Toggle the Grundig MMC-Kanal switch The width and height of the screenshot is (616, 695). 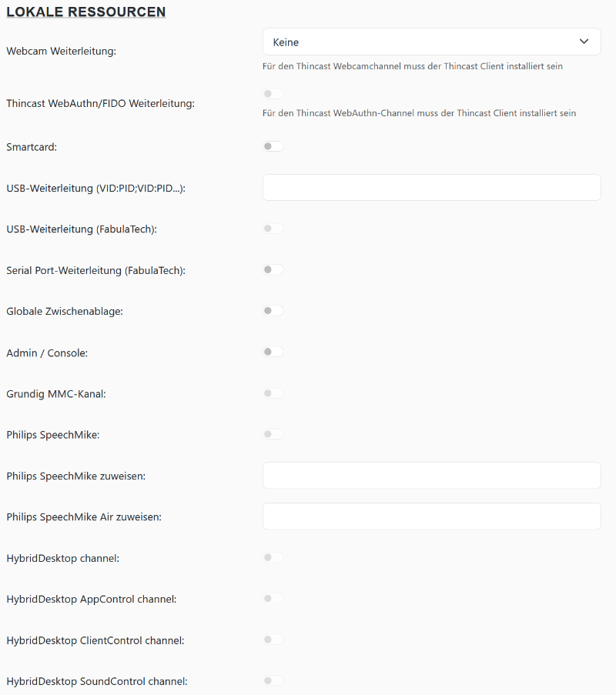(x=273, y=393)
